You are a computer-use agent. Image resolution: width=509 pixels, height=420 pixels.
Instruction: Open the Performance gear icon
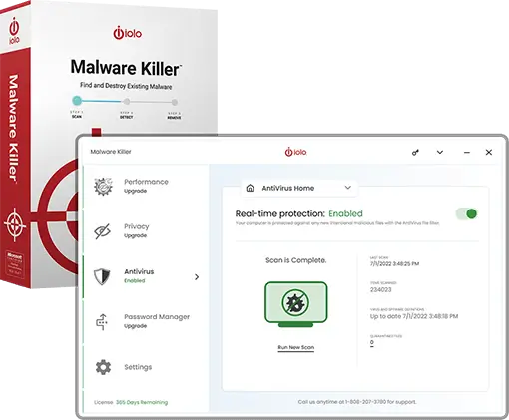point(103,187)
